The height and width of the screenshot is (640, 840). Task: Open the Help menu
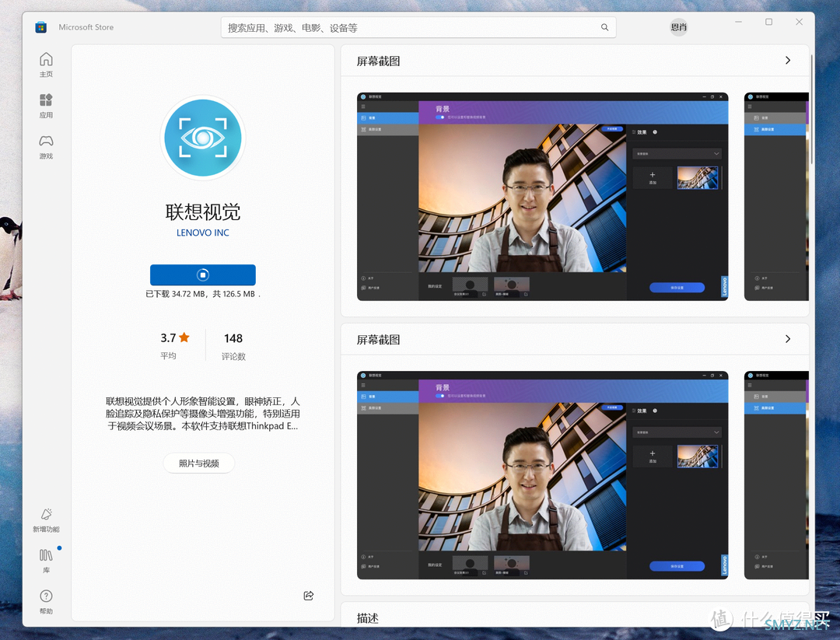46,602
